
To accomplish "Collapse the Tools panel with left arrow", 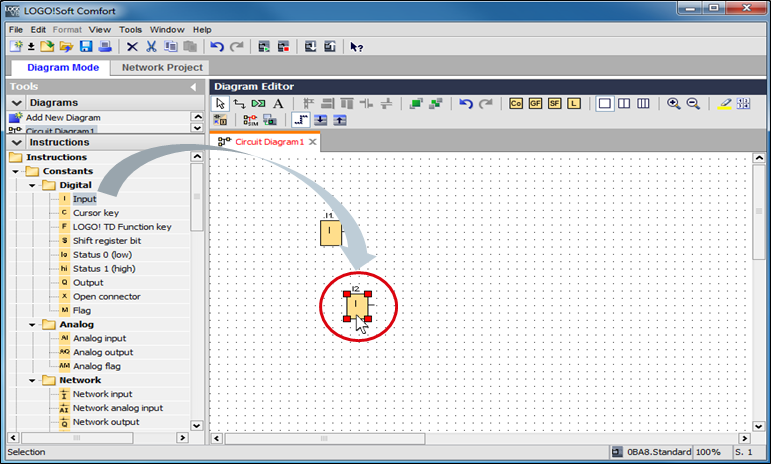I will 193,87.
